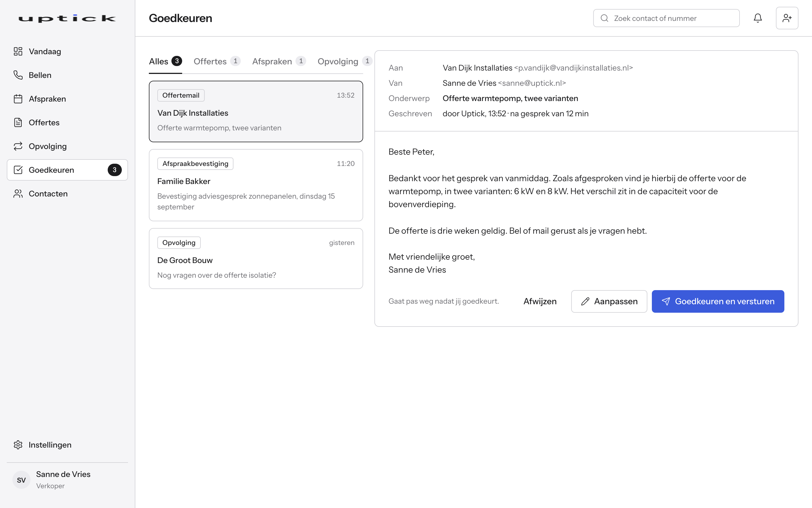Screen dimensions: 812x508
Task: Click the Afspraakbevestiging tag label
Action: (195, 164)
